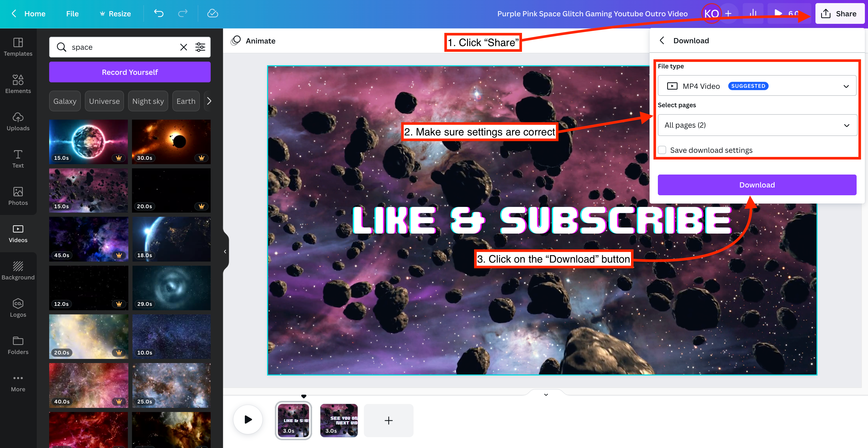The image size is (868, 448).
Task: Collapse the side panel with arrow handle
Action: tap(225, 251)
